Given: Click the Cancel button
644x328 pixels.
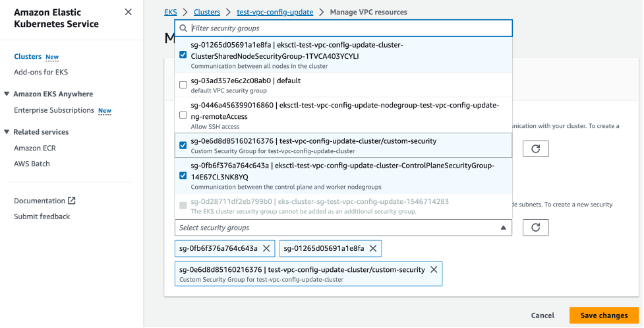Looking at the screenshot, I should [542, 315].
